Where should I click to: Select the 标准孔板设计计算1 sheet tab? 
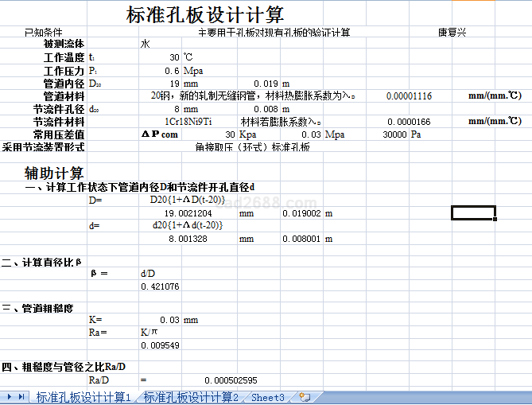(x=83, y=397)
